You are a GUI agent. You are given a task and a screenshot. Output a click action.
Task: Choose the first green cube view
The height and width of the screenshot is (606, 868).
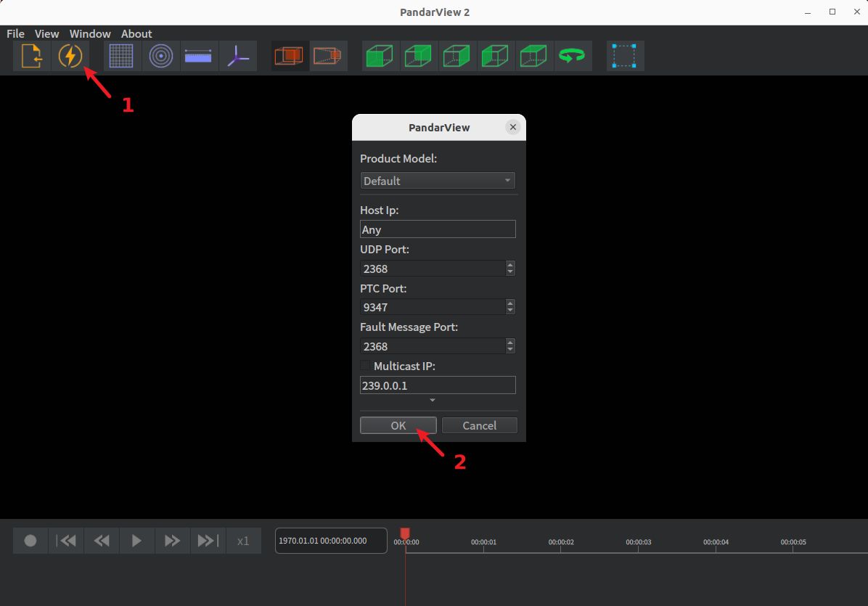point(380,56)
